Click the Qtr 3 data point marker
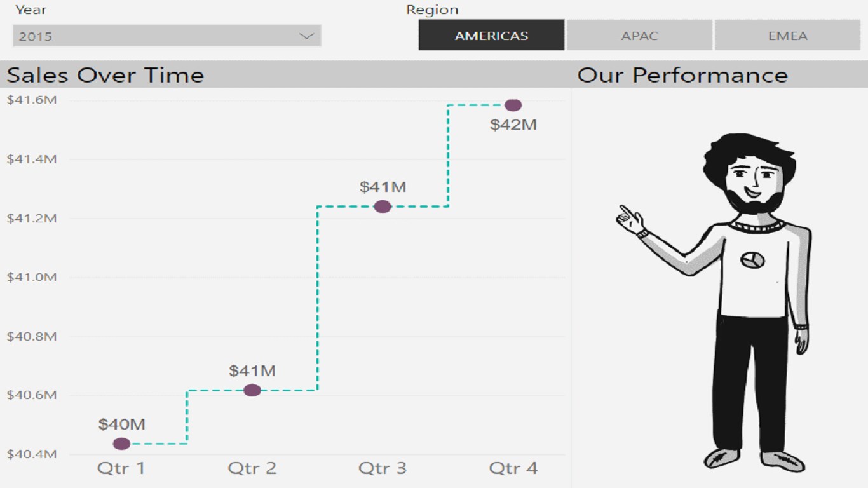The height and width of the screenshot is (488, 868). [x=383, y=207]
